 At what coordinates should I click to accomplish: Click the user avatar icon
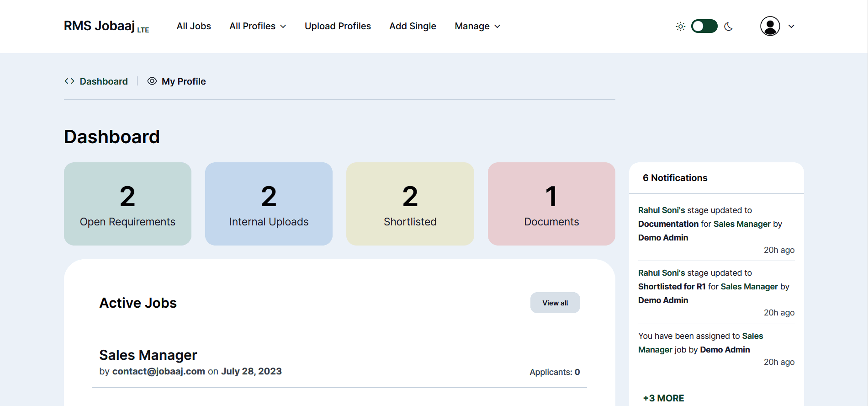770,26
